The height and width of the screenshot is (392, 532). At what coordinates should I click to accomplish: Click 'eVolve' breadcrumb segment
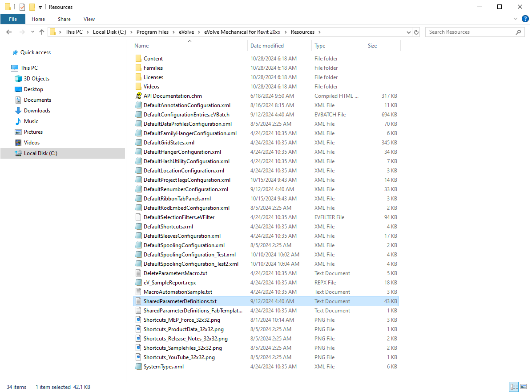tap(186, 32)
